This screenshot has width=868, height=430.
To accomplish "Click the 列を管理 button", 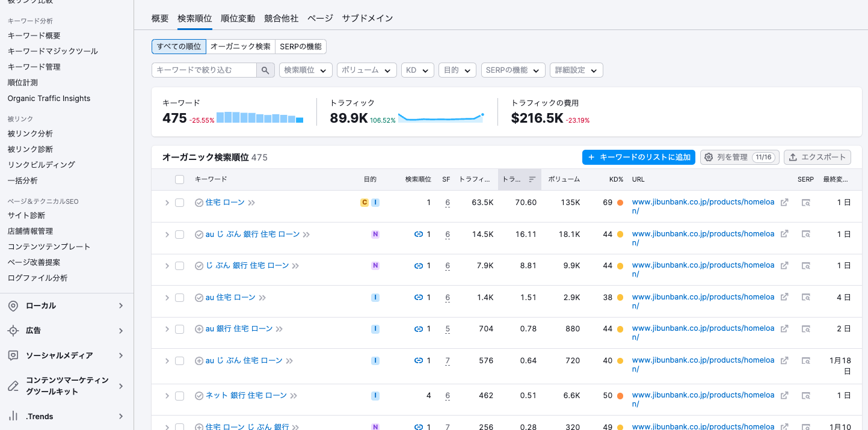I will 740,157.
